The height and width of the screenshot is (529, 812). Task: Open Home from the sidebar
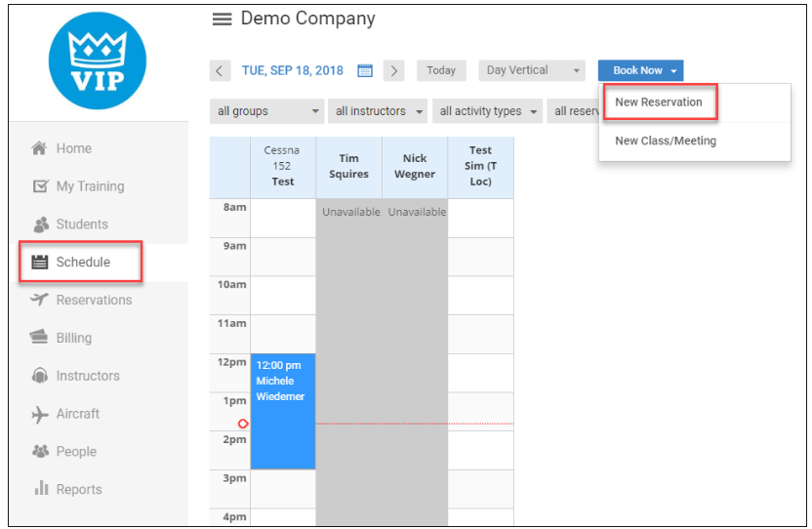(73, 148)
